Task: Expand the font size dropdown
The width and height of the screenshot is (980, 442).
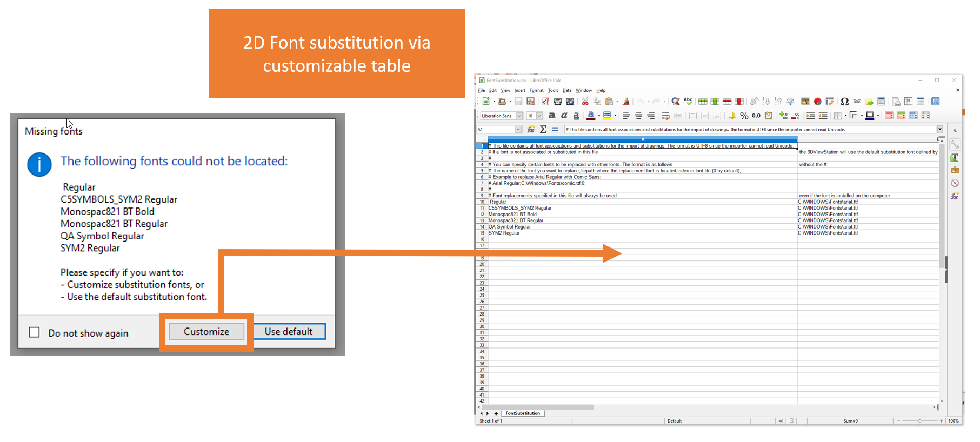Action: (539, 116)
